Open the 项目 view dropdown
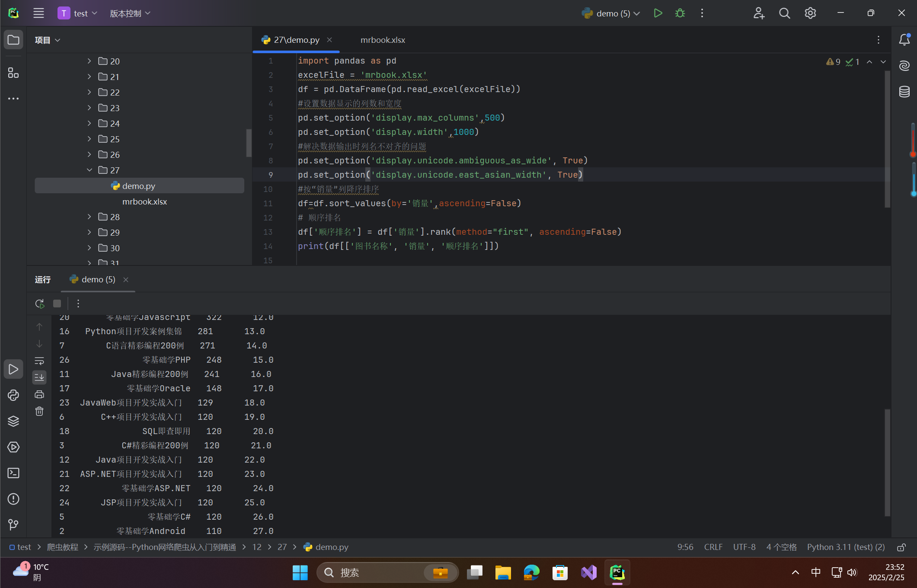Viewport: 917px width, 588px height. click(48, 40)
